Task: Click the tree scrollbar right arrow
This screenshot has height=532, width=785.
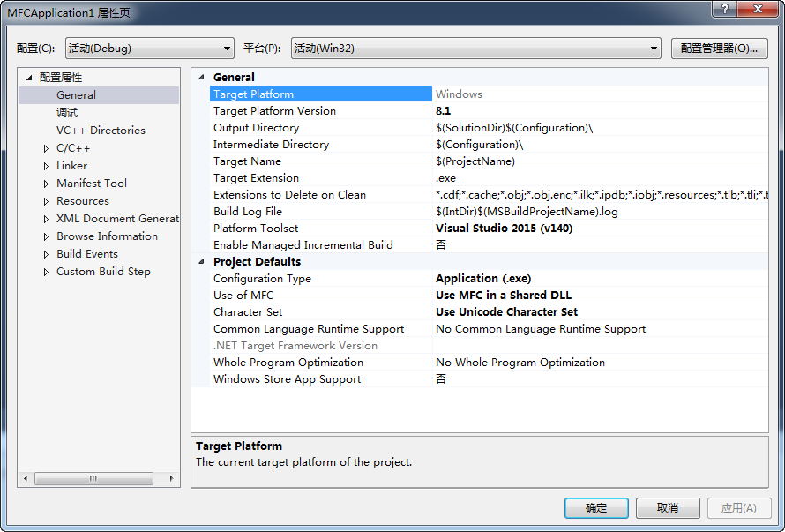Action: click(x=171, y=478)
